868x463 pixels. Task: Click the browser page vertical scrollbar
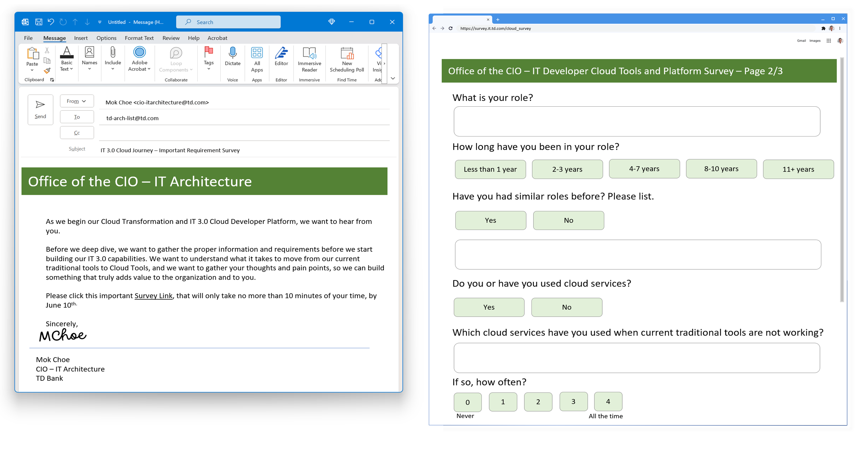click(842, 180)
